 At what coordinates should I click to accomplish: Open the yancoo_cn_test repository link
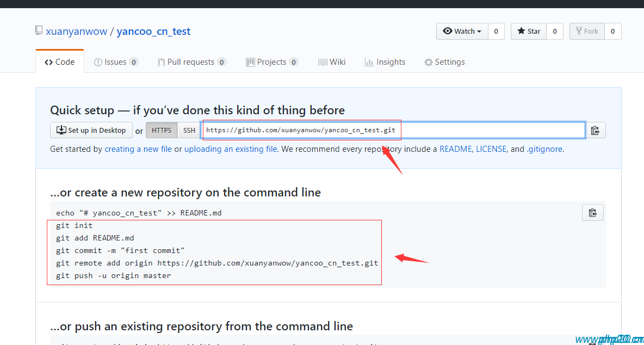(x=153, y=31)
